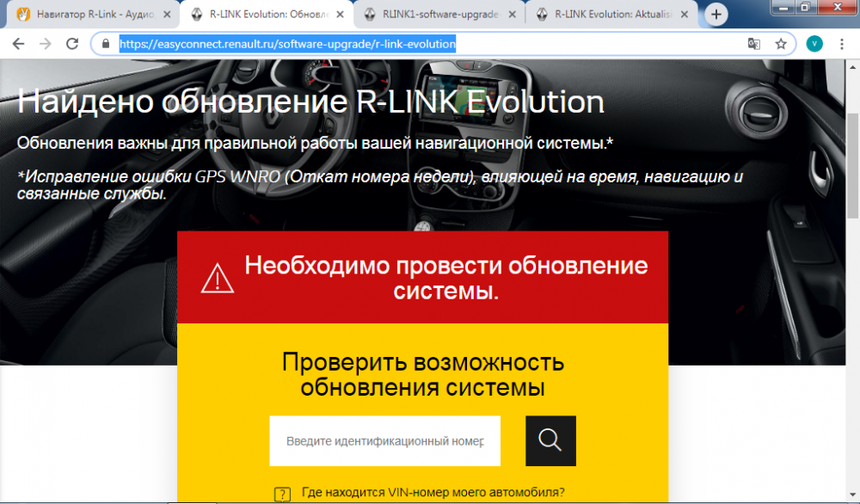Screen dimensions: 860x504
Task: Reload the current page
Action: (72, 44)
